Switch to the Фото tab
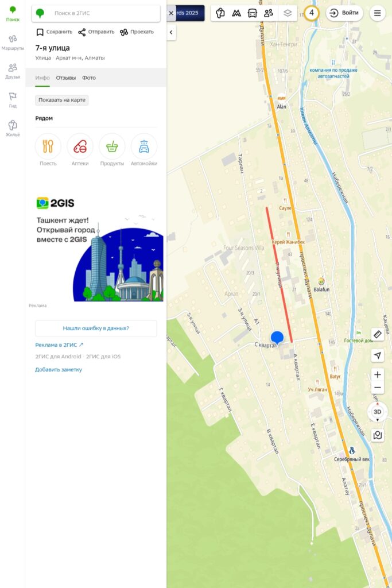 [x=89, y=78]
